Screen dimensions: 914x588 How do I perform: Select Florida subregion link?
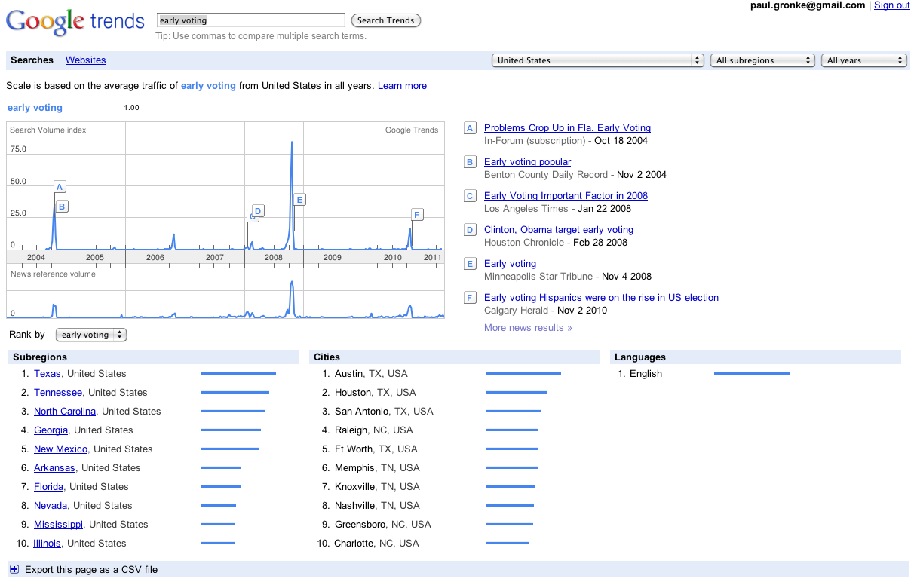48,487
